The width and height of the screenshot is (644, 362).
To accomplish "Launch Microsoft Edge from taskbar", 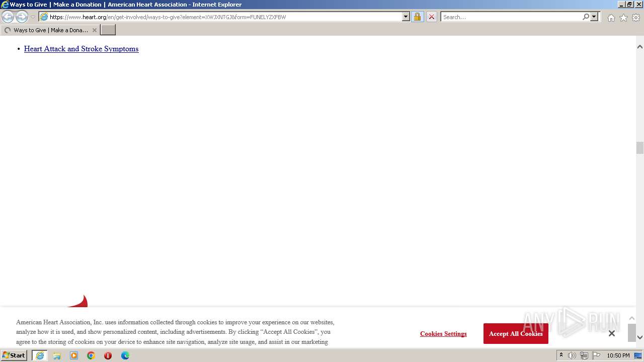I will click(125, 355).
